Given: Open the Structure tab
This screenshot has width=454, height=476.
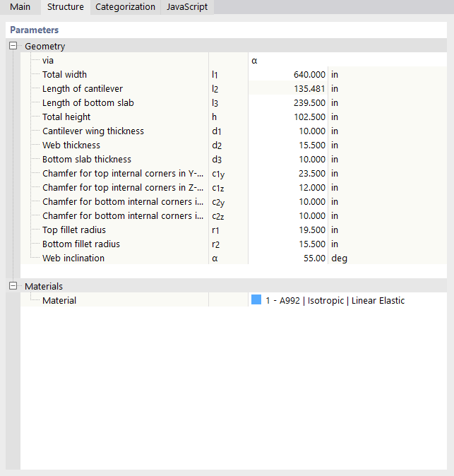Looking at the screenshot, I should [x=66, y=7].
